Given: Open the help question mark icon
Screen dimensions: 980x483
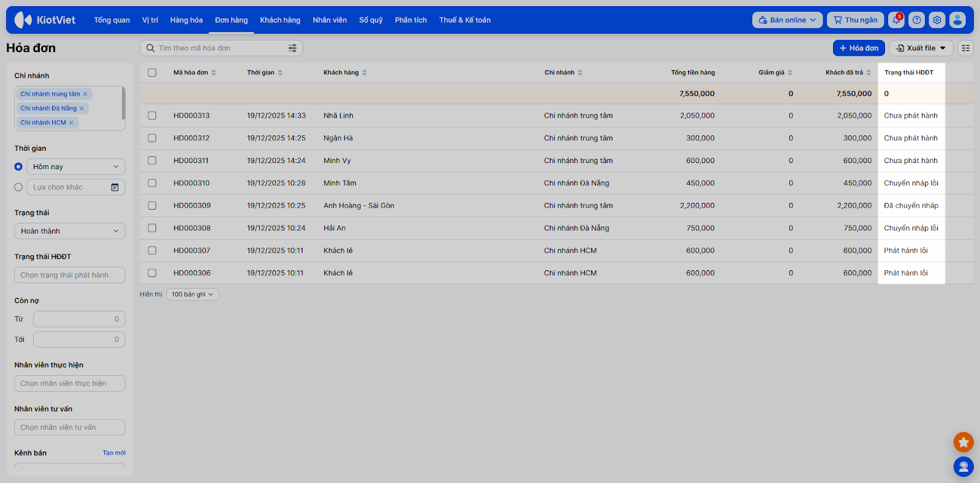Looking at the screenshot, I should tap(916, 20).
